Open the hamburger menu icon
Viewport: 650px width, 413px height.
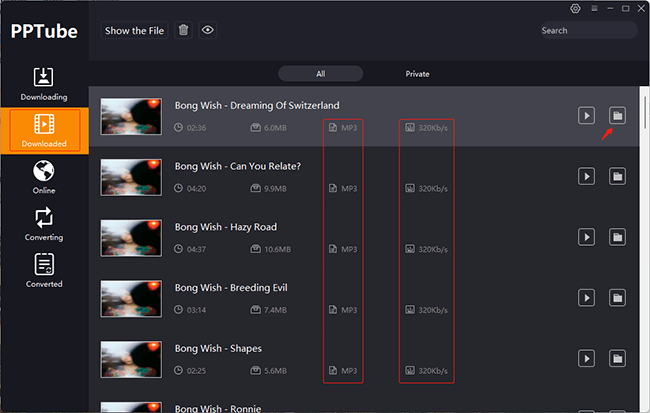[594, 8]
